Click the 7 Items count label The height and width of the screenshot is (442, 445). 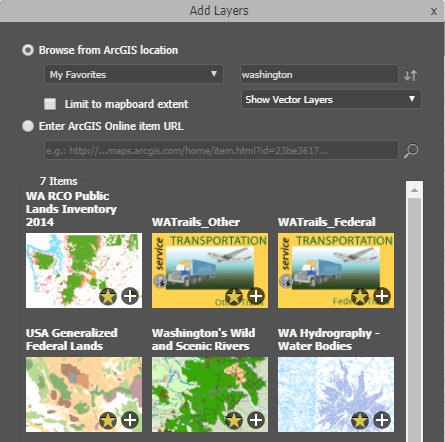point(59,181)
